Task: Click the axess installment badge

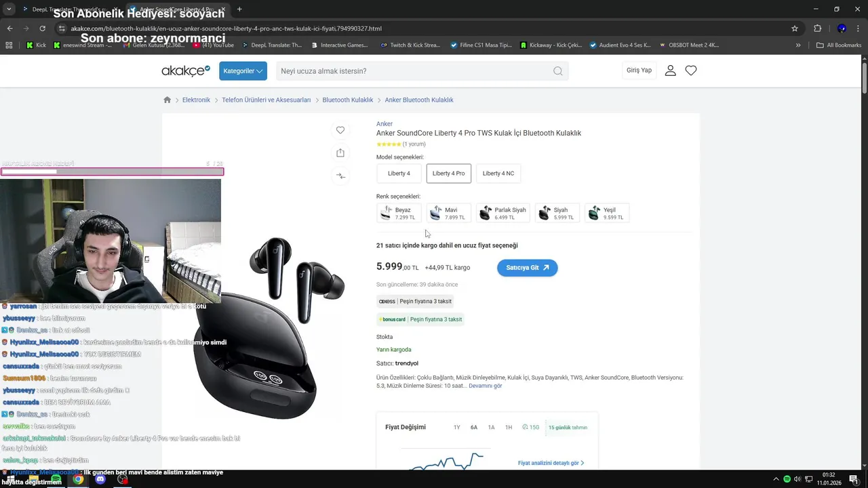Action: coord(415,302)
